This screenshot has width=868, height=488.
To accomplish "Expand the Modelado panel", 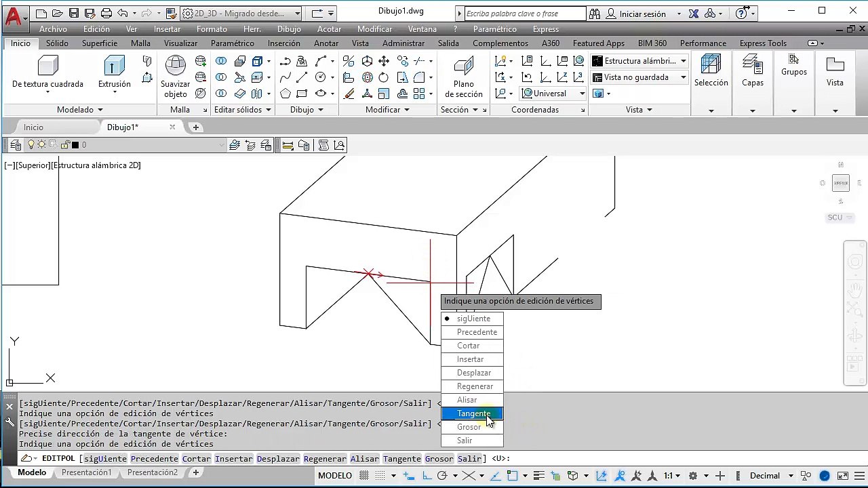I will point(80,110).
